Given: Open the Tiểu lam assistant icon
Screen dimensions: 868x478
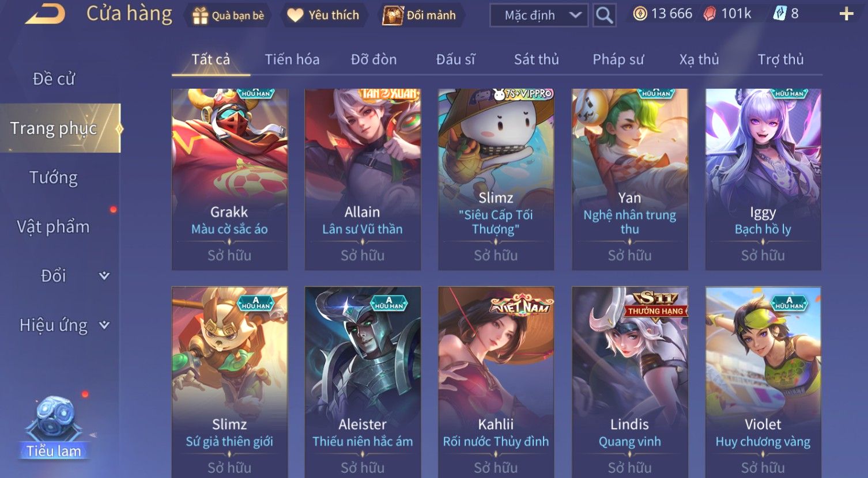Looking at the screenshot, I should tap(54, 427).
